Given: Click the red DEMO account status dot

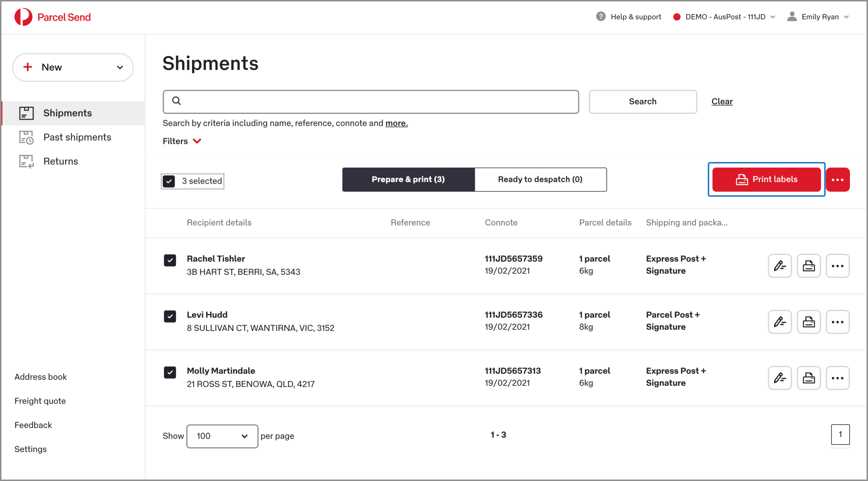Looking at the screenshot, I should pos(677,17).
